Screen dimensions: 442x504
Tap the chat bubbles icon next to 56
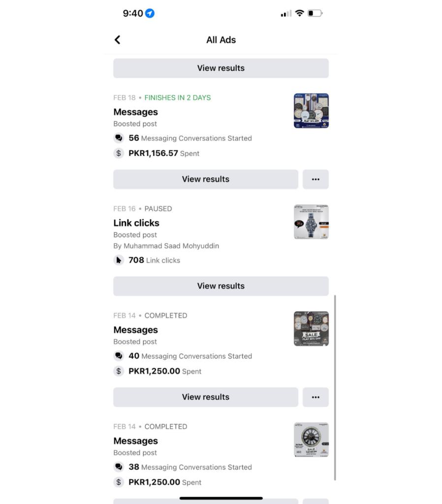119,138
